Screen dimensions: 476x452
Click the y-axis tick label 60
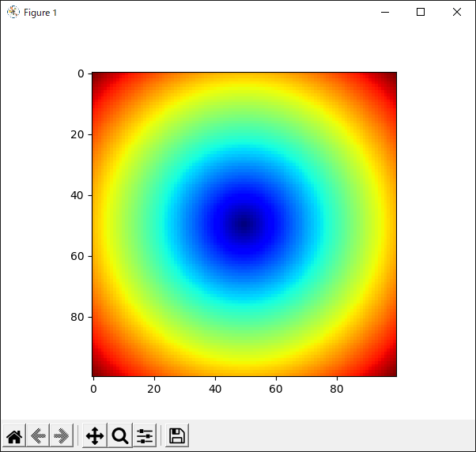(79, 256)
